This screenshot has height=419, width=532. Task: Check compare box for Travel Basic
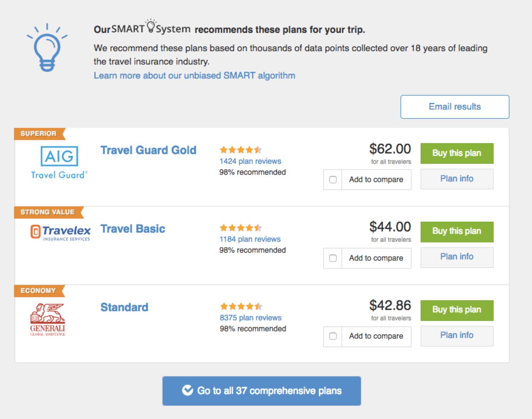click(333, 258)
